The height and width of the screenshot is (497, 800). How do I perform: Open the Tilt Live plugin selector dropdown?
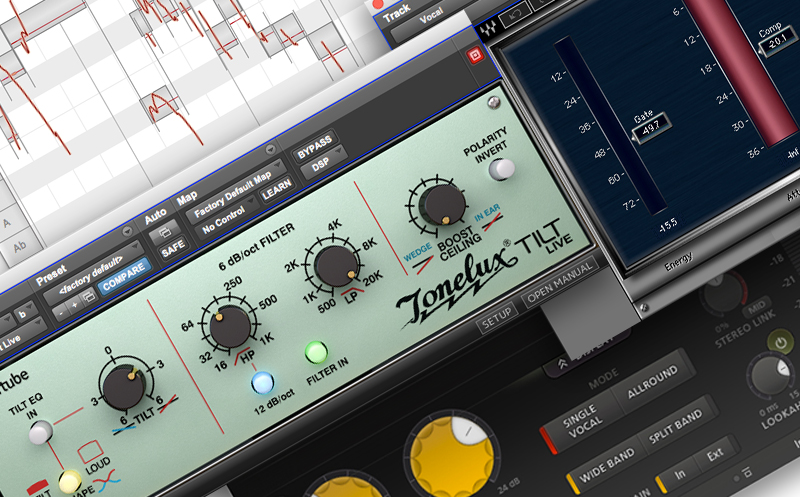[x=23, y=336]
